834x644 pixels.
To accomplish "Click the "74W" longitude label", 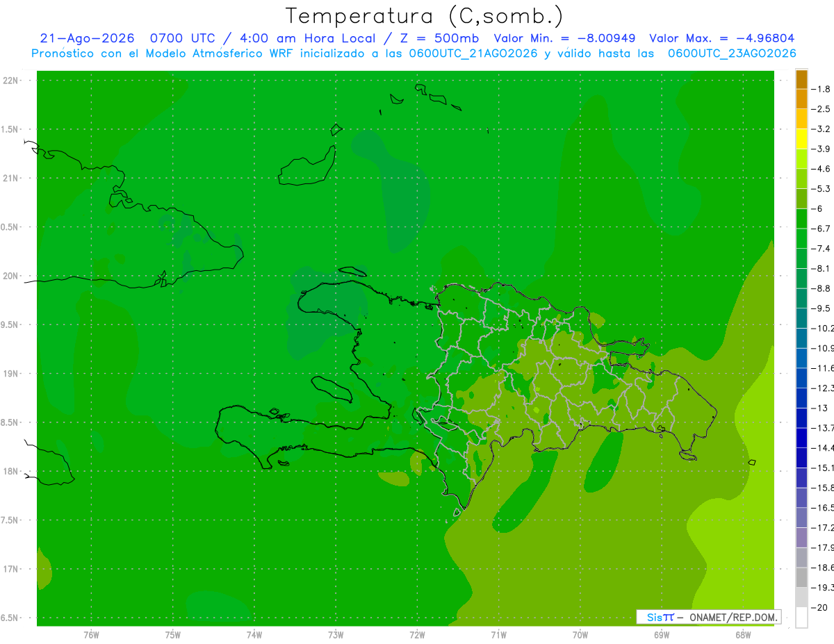I will (x=254, y=635).
